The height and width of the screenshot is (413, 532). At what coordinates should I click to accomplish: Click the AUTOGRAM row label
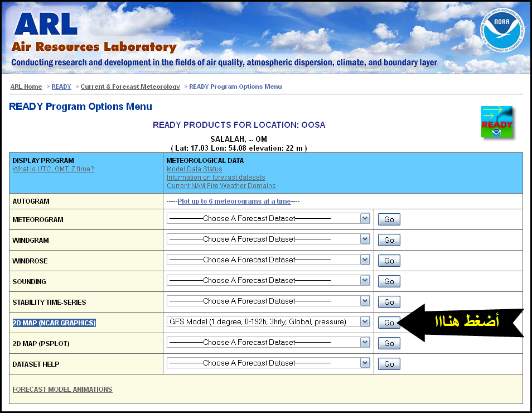tap(31, 201)
